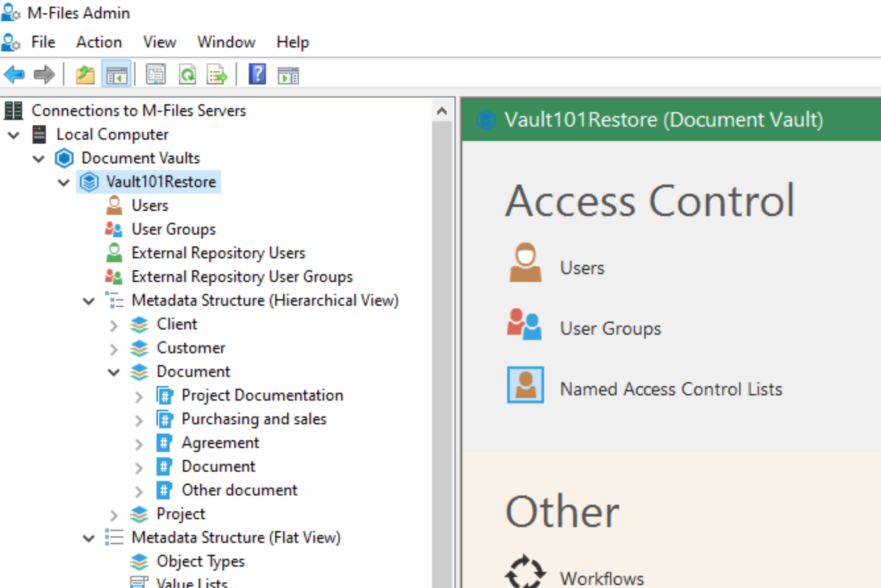Viewport: 881px width, 588px height.
Task: Collapse Metadata Structure (Hierarchical View)
Action: (89, 301)
